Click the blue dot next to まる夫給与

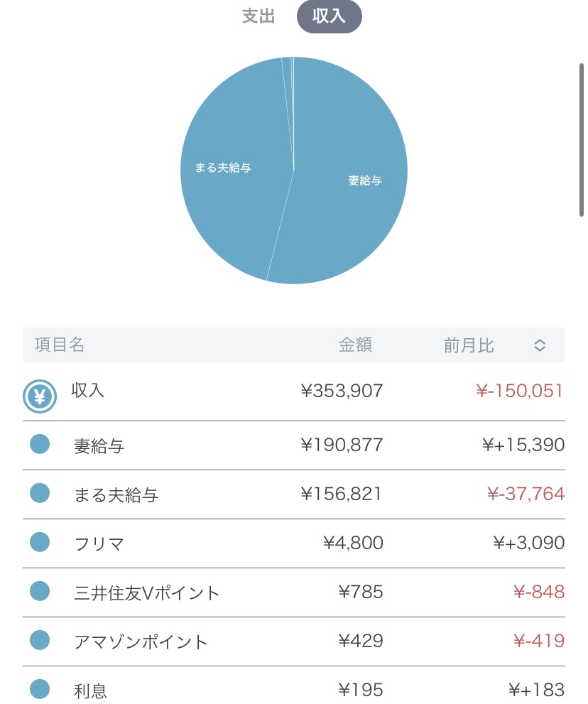point(40,494)
